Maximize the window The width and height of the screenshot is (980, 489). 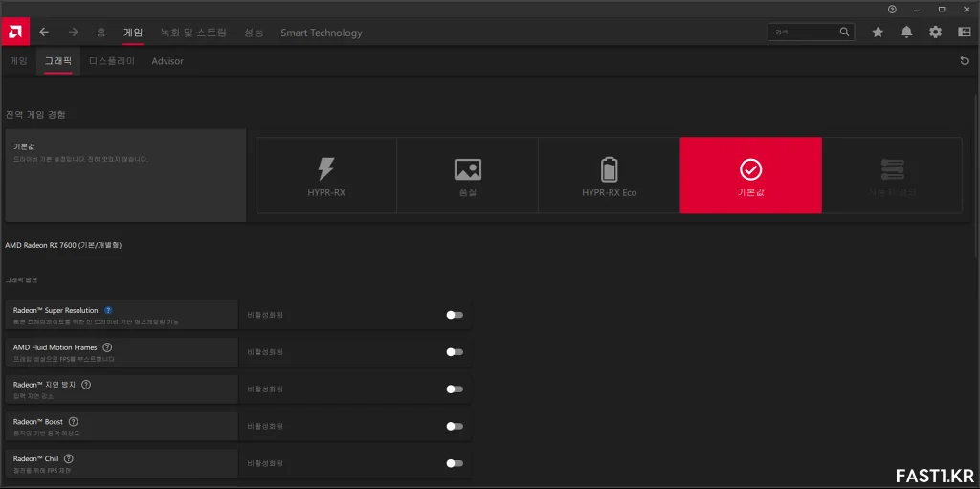click(942, 10)
